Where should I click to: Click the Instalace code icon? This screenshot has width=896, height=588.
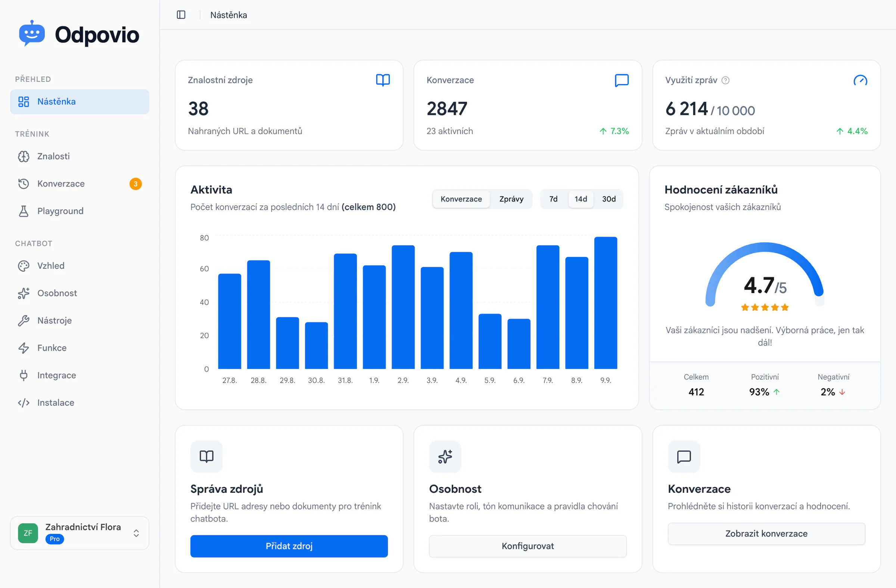[x=24, y=403]
